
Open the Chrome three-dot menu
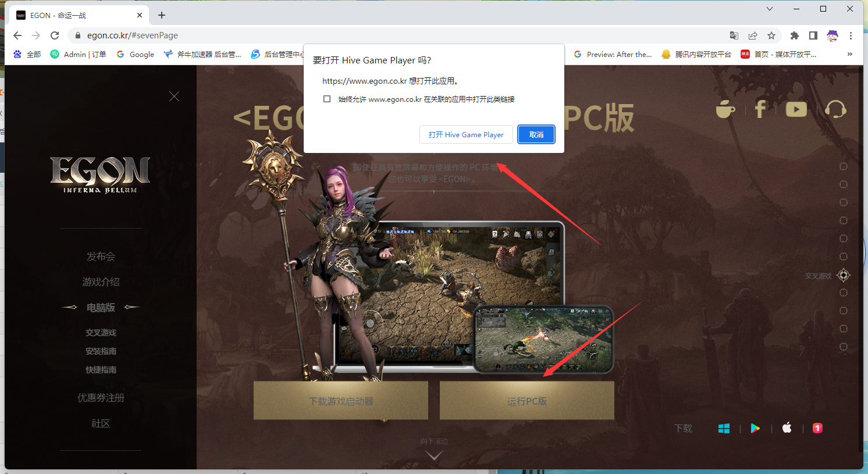point(851,35)
